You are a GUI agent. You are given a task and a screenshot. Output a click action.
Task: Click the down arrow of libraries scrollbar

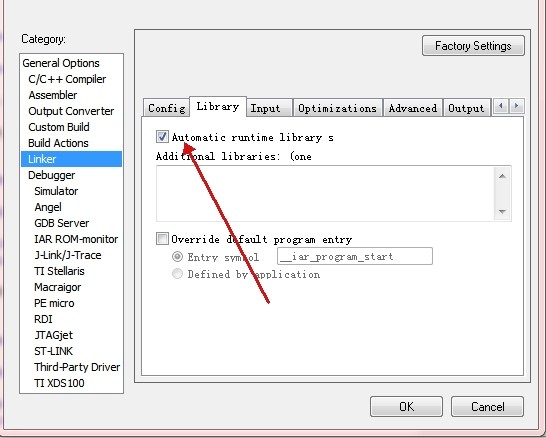(502, 211)
